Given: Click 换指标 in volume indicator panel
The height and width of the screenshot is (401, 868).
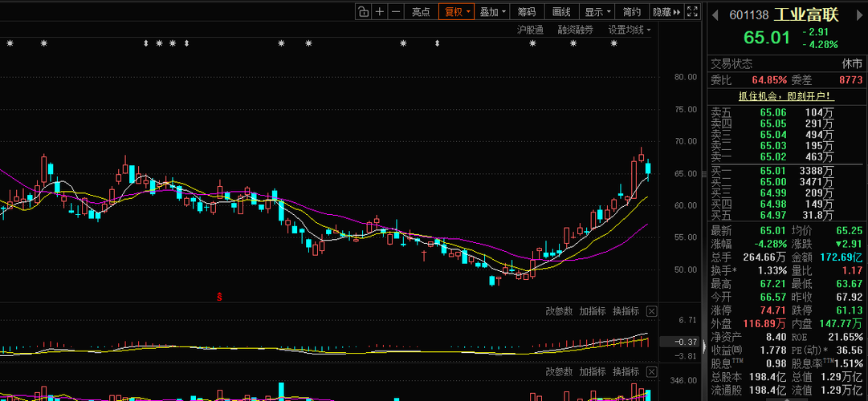Looking at the screenshot, I should pos(626,371).
